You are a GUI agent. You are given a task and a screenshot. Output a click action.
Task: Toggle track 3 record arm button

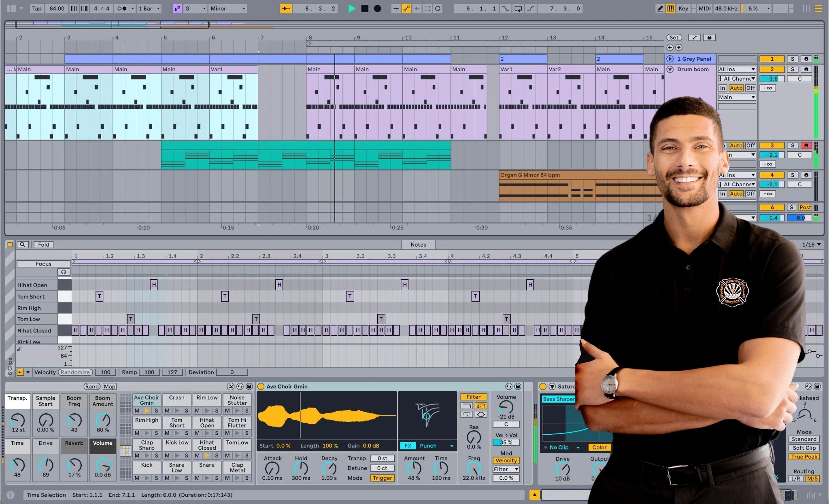coord(806,145)
